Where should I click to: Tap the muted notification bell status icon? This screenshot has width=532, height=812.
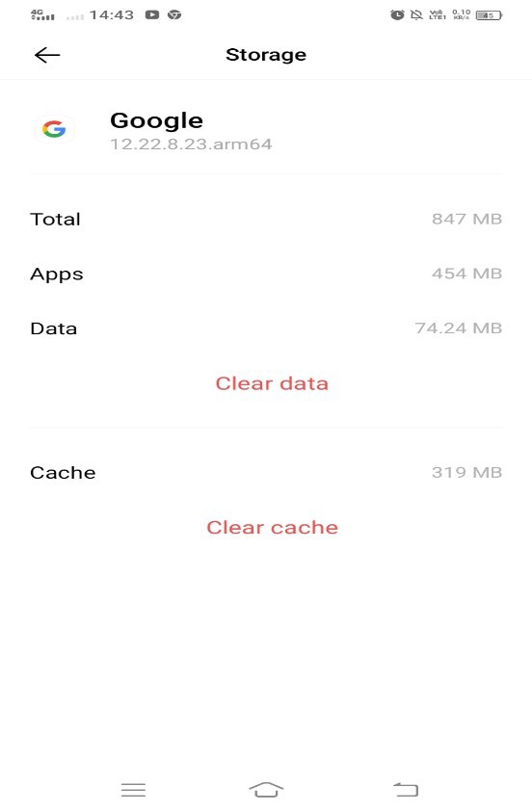click(416, 15)
